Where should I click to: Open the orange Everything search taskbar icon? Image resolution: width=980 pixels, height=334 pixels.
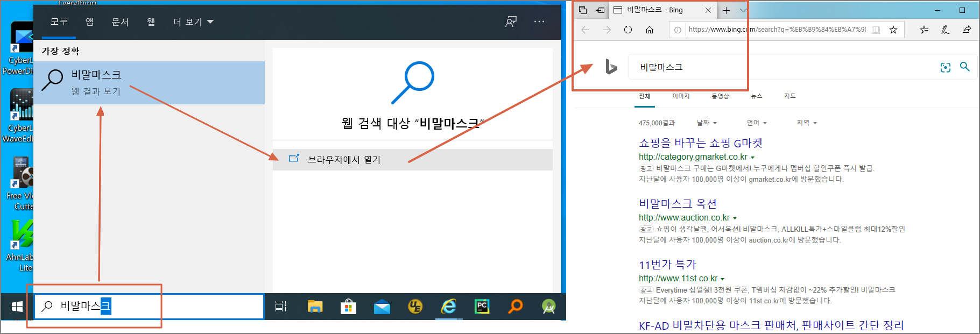[515, 307]
